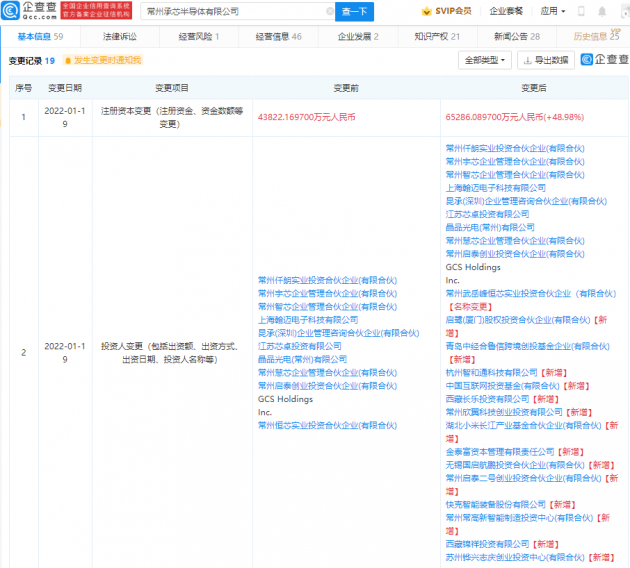Select the 43822.169700万元人民币 value
630x568 pixels.
307,117
